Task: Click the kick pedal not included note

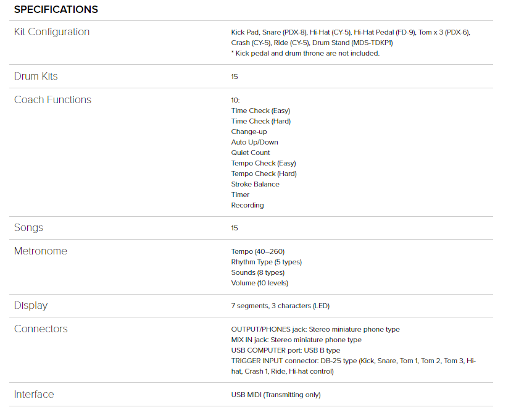Action: pos(305,53)
